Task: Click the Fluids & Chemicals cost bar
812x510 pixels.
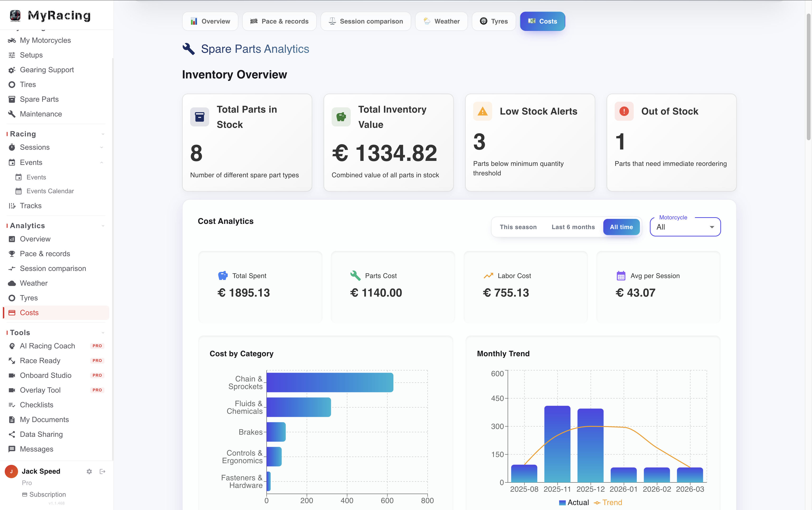Action: 299,407
